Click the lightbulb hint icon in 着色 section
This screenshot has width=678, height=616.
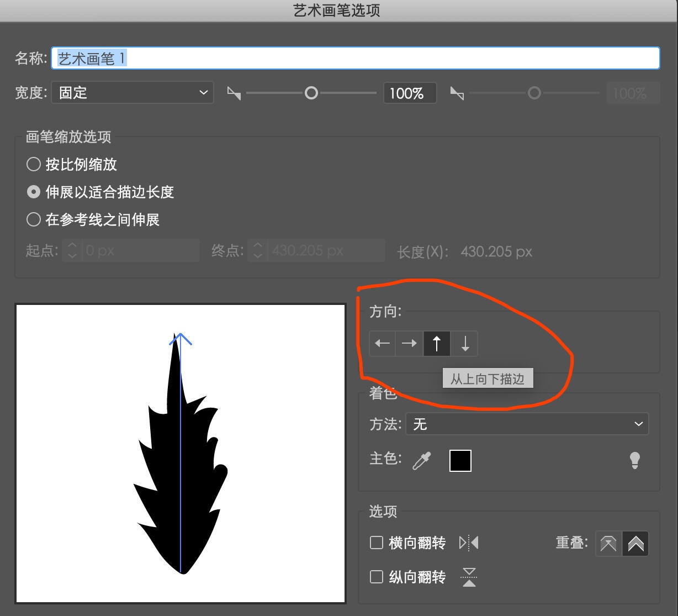(x=634, y=460)
